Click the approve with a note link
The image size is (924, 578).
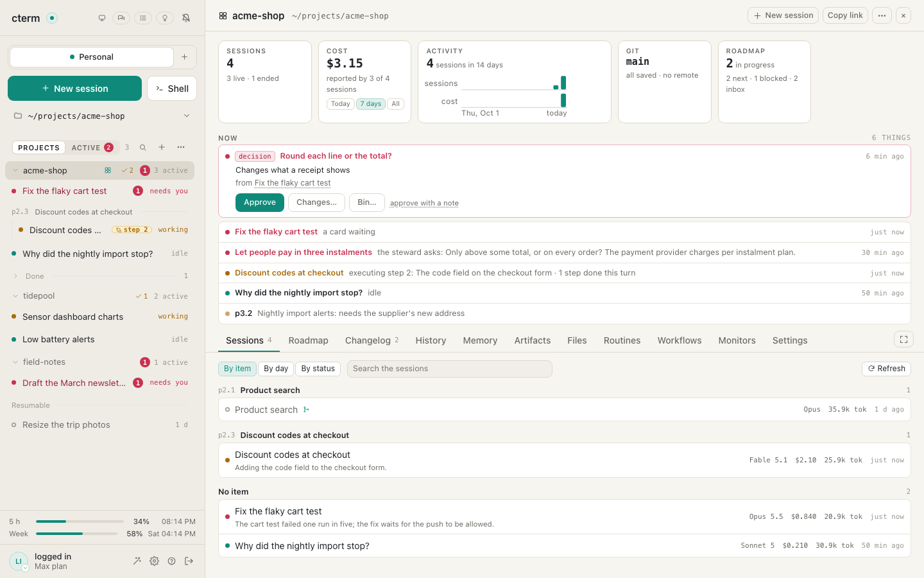[x=424, y=203]
